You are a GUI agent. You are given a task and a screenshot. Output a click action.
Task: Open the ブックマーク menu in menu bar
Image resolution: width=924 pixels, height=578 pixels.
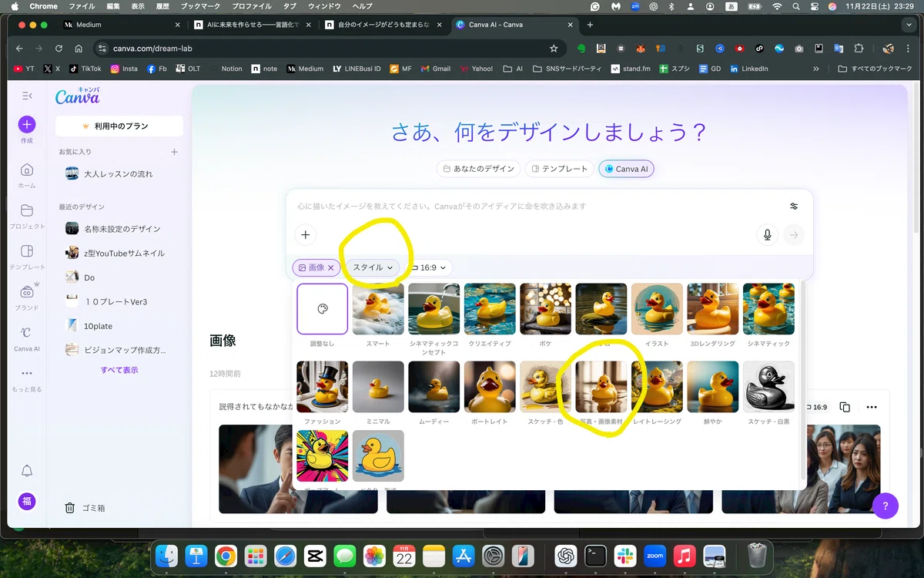(x=200, y=6)
